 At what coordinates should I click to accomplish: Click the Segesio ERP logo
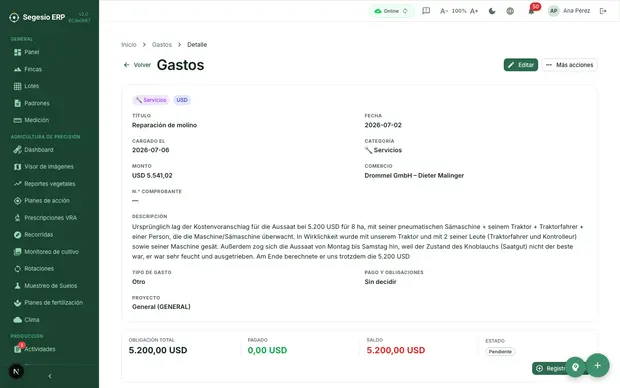(37, 17)
